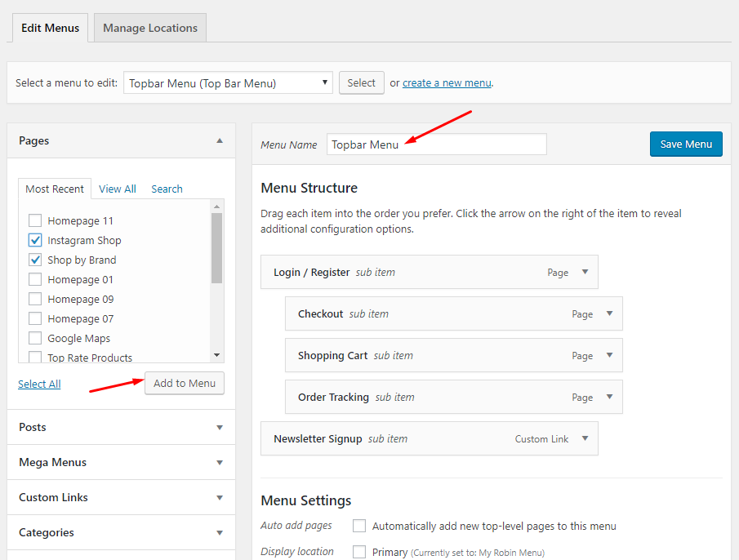
Task: Check the Primary display location
Action: [359, 551]
